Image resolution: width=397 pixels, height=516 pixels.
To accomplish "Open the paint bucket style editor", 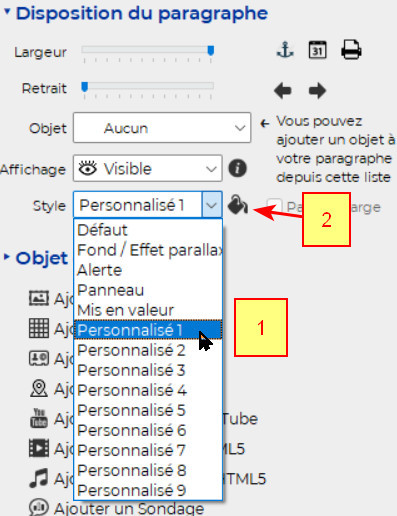I will click(238, 204).
